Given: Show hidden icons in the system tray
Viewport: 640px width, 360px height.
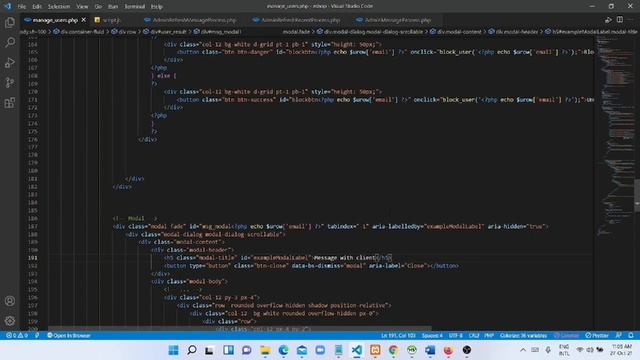Looking at the screenshot, I should 523,350.
